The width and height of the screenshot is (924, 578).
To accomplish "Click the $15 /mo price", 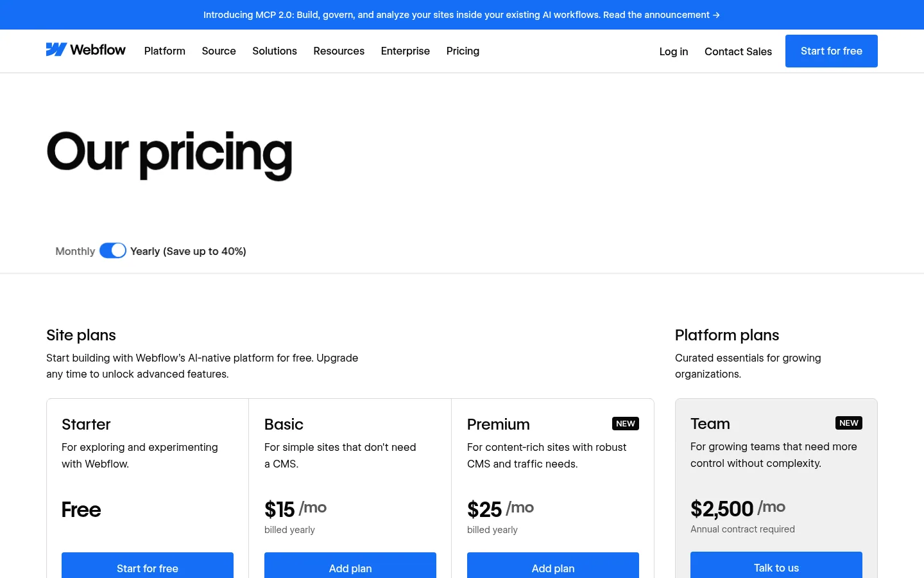I will (x=295, y=509).
